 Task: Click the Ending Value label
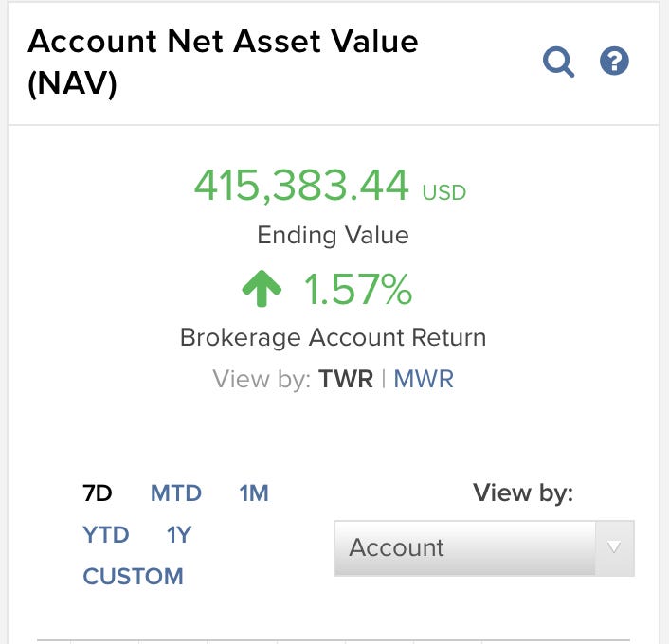(x=333, y=236)
